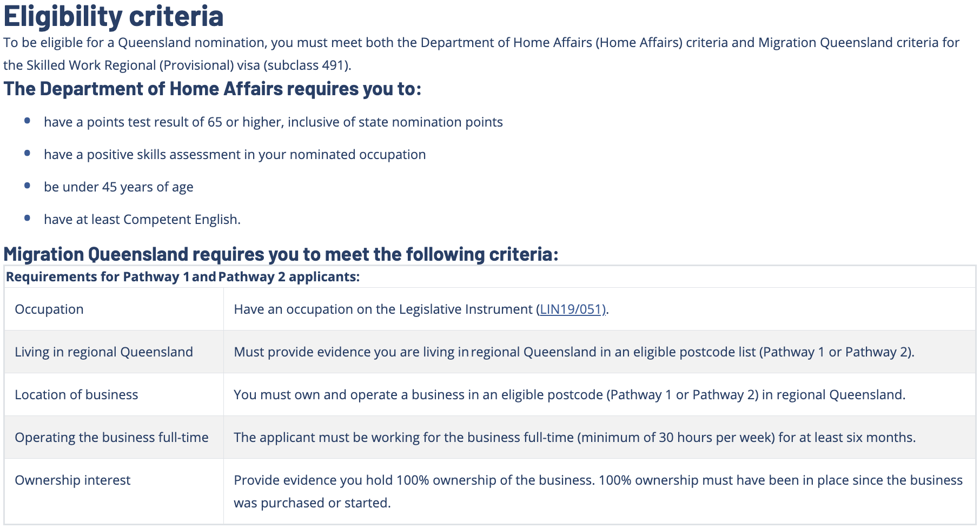Screen dimensions: 980x528
Task: Select the "Ownership interest" row label
Action: tap(72, 480)
